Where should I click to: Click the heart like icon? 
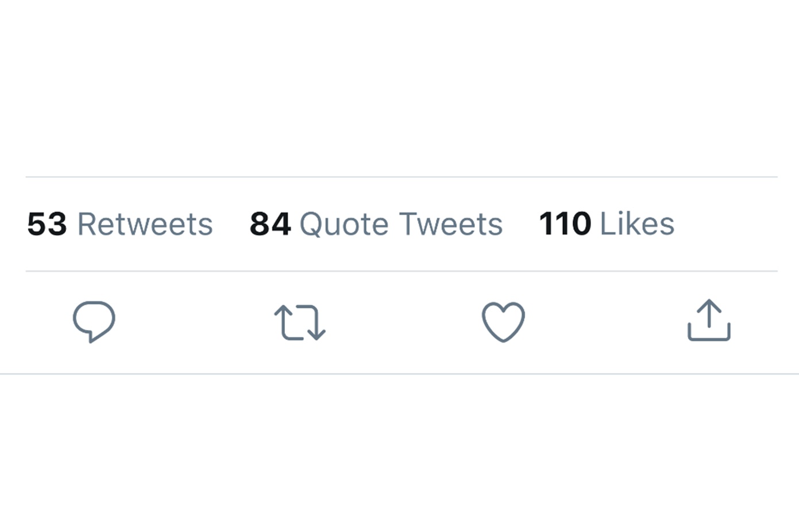point(503,322)
